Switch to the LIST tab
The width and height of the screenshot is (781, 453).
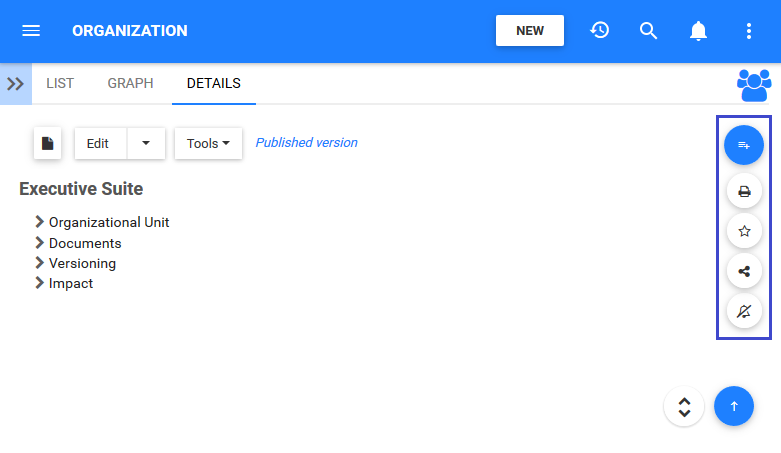[x=60, y=84]
